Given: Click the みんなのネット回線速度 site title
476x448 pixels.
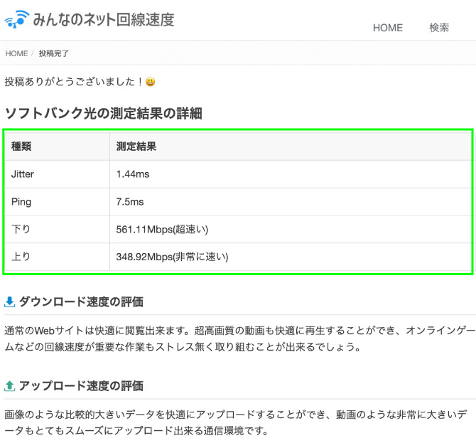Looking at the screenshot, I should (x=104, y=20).
